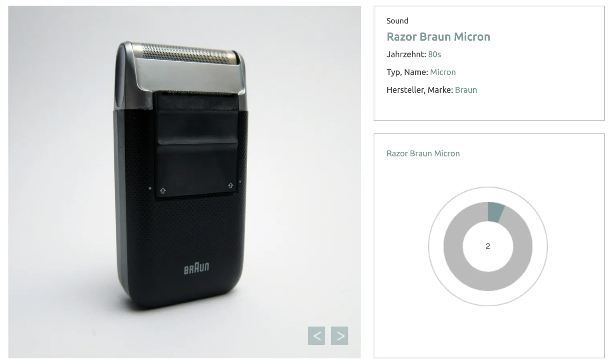610x364 pixels.
Task: Go to the previous image with left arrow
Action: [x=316, y=336]
